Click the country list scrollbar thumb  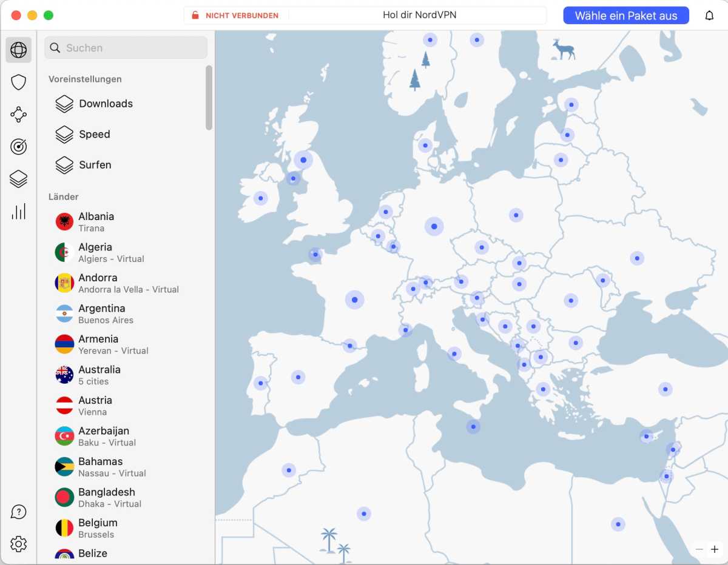coord(209,98)
